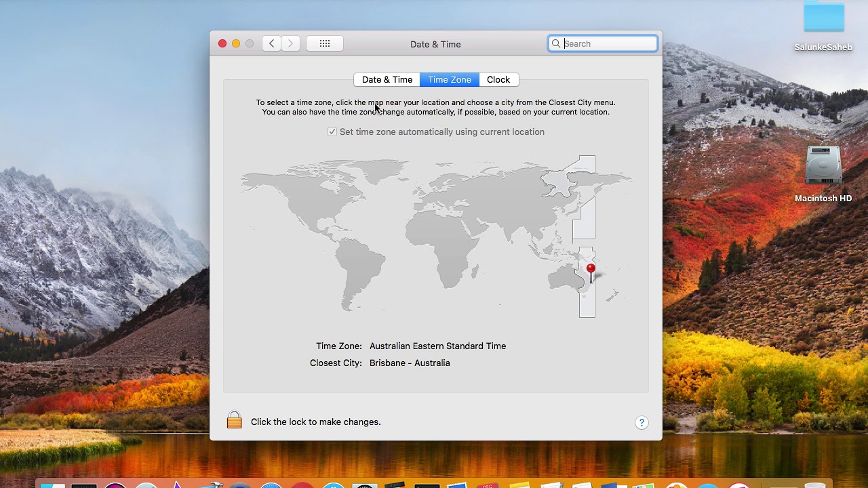Click the red time zone pin on Australia

coord(590,268)
